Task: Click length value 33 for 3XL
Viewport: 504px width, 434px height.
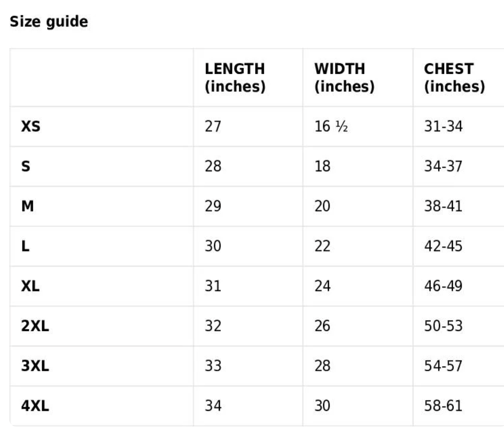Action: pos(213,366)
